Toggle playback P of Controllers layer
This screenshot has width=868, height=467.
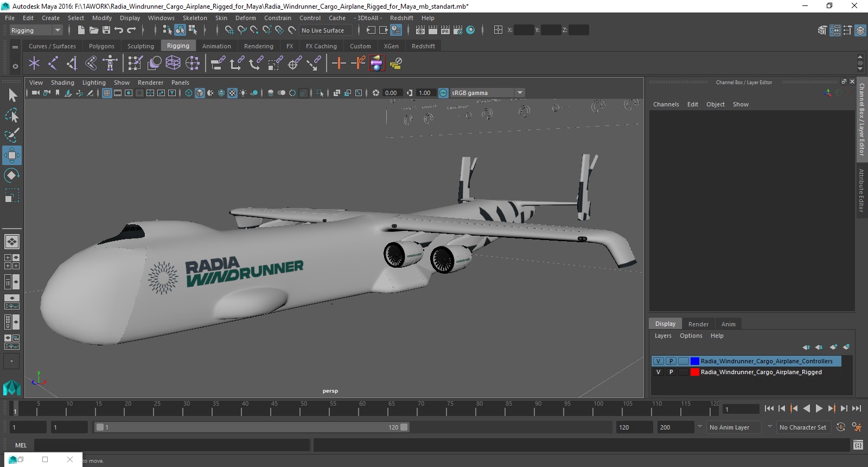[671, 361]
